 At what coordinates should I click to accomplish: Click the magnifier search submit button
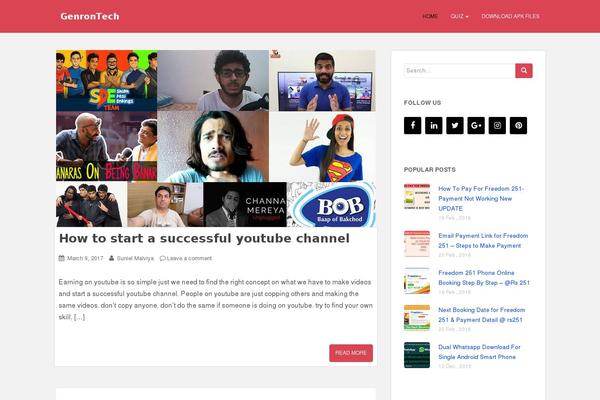pyautogui.click(x=524, y=71)
